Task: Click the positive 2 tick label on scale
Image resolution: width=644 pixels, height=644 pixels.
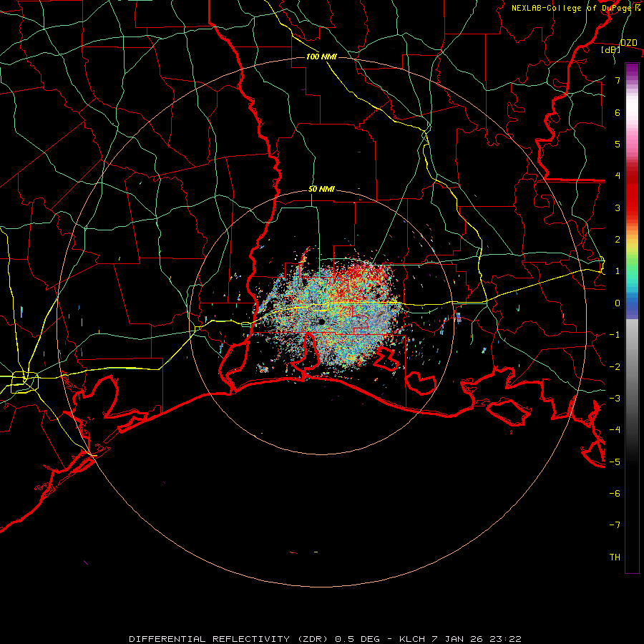Action: [618, 240]
